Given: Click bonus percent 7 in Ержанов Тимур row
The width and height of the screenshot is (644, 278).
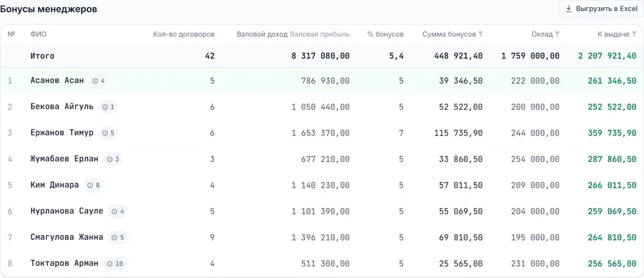Looking at the screenshot, I should tap(401, 134).
